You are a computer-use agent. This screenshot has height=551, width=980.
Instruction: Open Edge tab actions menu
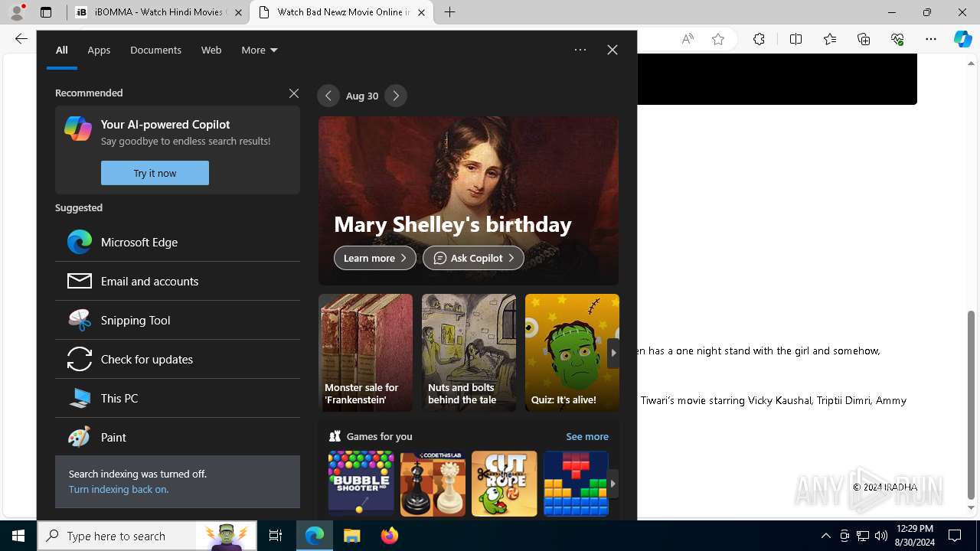point(46,12)
